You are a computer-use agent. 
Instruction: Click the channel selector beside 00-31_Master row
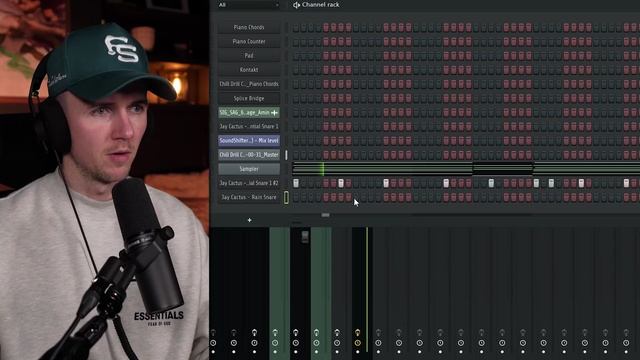click(x=286, y=155)
